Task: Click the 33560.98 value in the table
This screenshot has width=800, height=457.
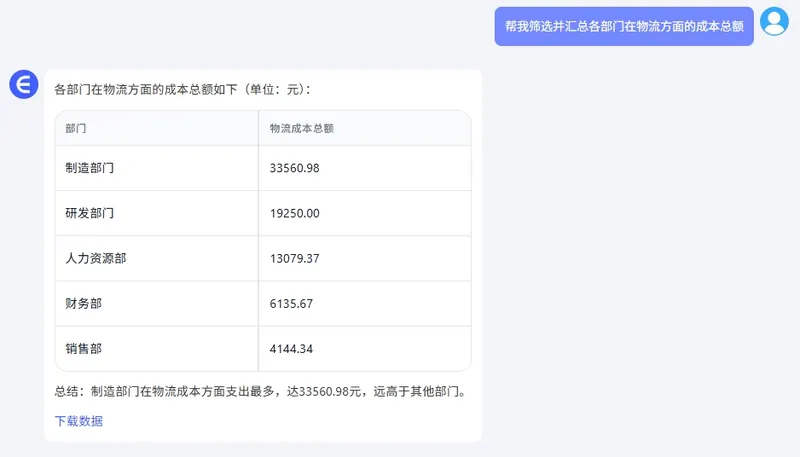Action: coord(294,168)
